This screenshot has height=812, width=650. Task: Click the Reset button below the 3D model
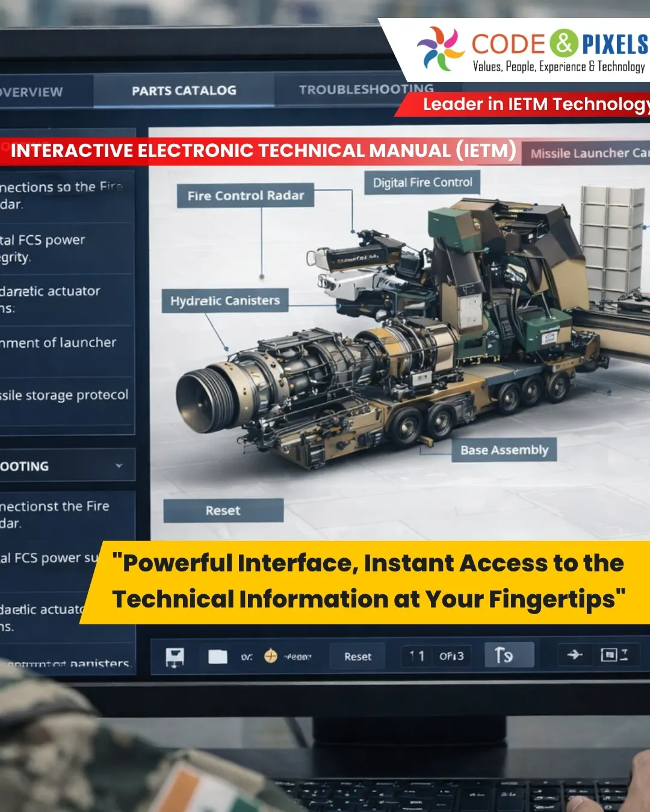coord(223,511)
